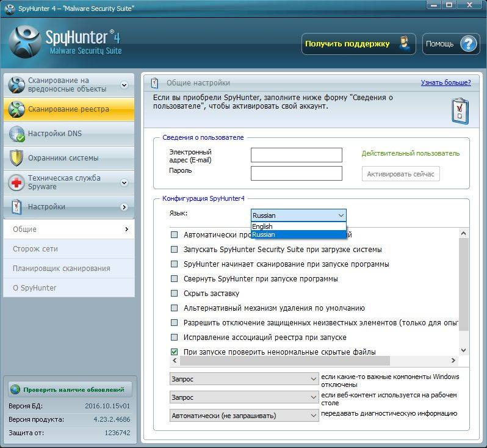The width and height of the screenshot is (487, 448).
Task: Click the SpyHunter logo icon in header
Action: 24,42
